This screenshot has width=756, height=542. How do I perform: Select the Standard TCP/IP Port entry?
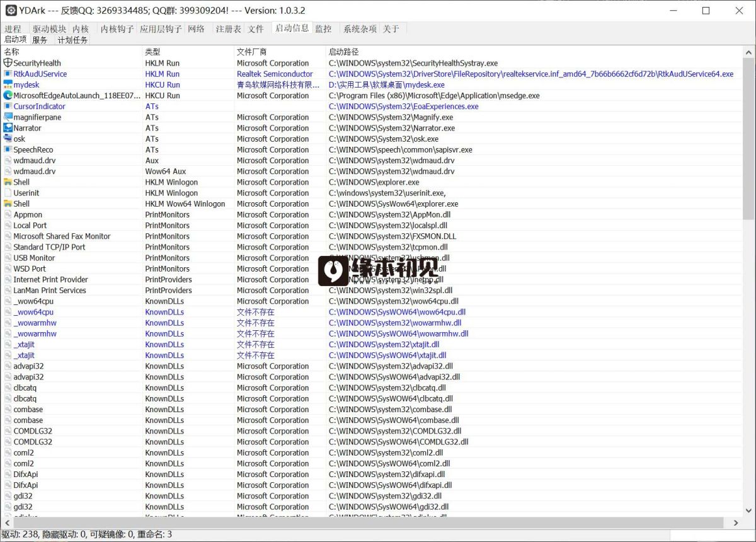49,247
